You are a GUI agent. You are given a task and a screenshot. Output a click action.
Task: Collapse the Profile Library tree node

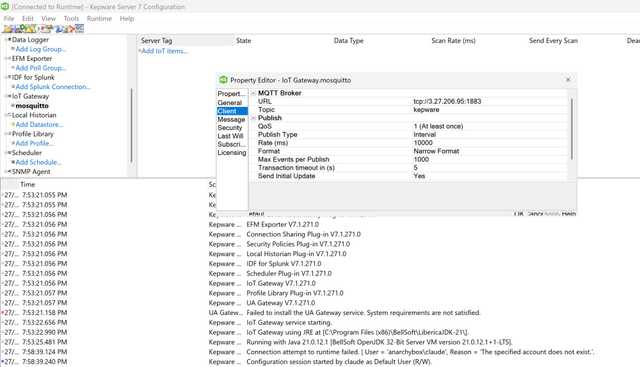(6, 133)
